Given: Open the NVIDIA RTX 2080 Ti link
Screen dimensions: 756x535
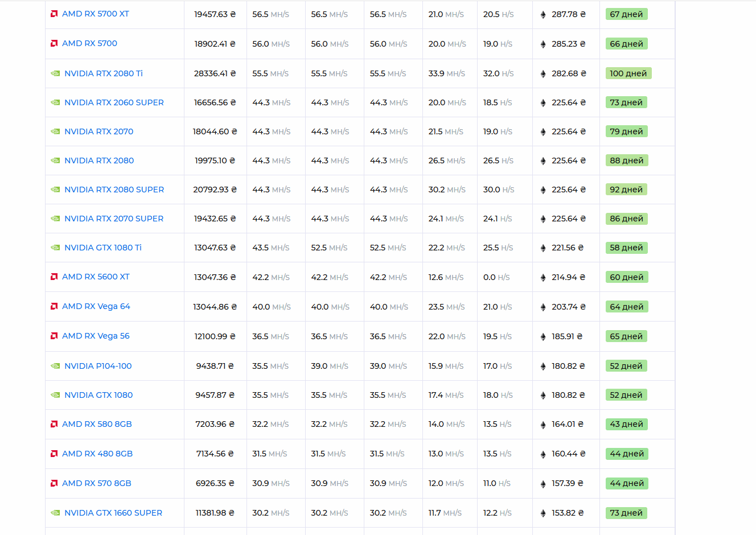Looking at the screenshot, I should coord(104,73).
